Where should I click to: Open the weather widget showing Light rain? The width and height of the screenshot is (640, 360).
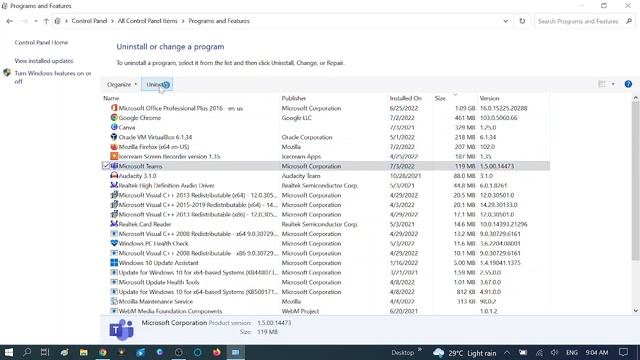(x=465, y=353)
